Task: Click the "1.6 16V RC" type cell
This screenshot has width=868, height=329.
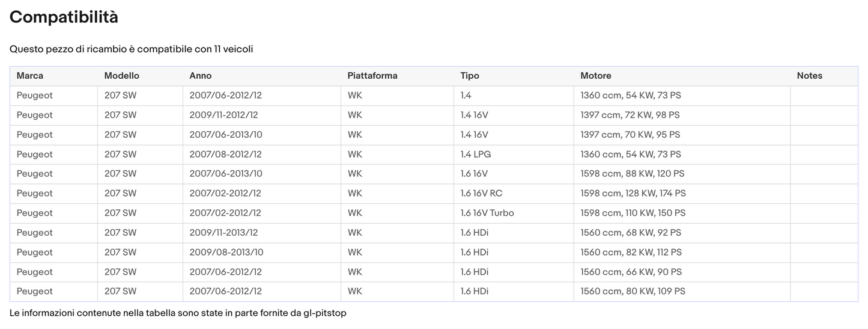Action: point(481,194)
